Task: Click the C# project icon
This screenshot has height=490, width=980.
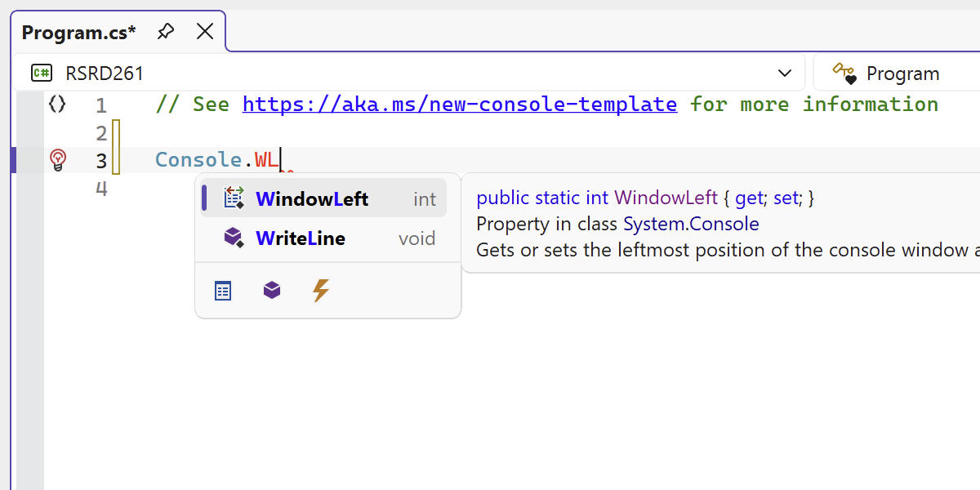Action: pyautogui.click(x=41, y=73)
